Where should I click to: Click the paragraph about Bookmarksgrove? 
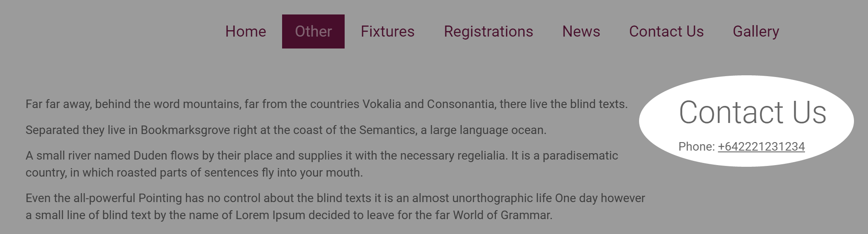286,130
